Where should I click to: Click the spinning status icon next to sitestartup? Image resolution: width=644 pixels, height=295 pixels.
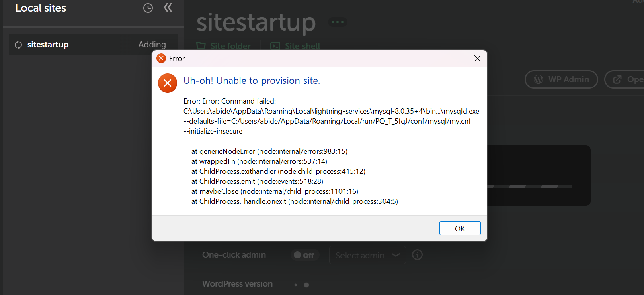click(x=18, y=45)
